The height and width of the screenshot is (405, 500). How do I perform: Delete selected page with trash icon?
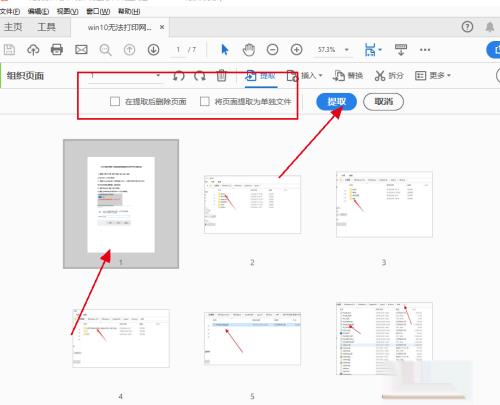(x=221, y=76)
